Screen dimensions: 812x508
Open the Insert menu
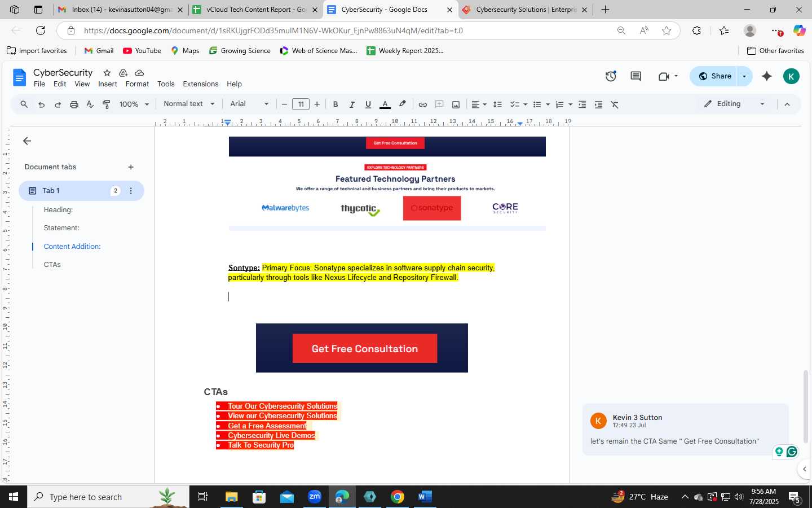pyautogui.click(x=108, y=84)
